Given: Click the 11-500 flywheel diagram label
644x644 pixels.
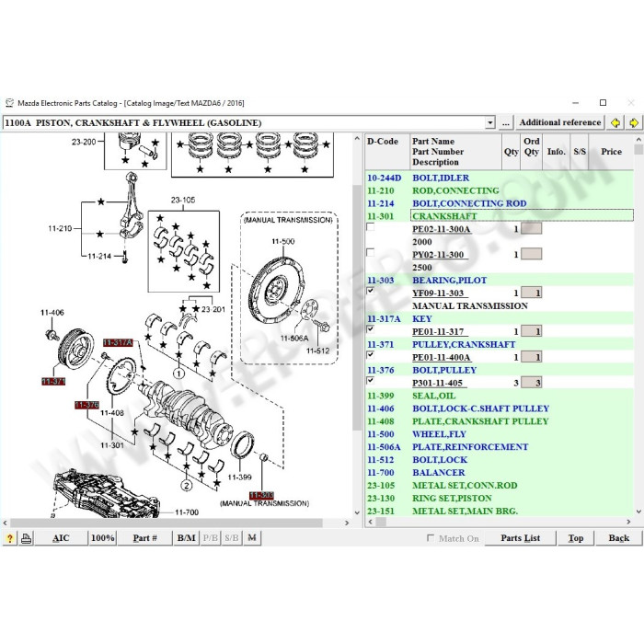Looking at the screenshot, I should [283, 241].
